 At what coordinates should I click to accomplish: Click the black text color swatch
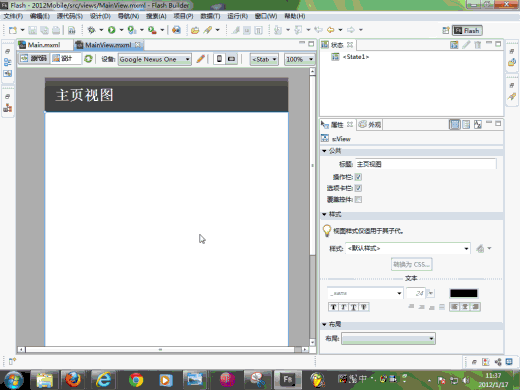[463, 293]
